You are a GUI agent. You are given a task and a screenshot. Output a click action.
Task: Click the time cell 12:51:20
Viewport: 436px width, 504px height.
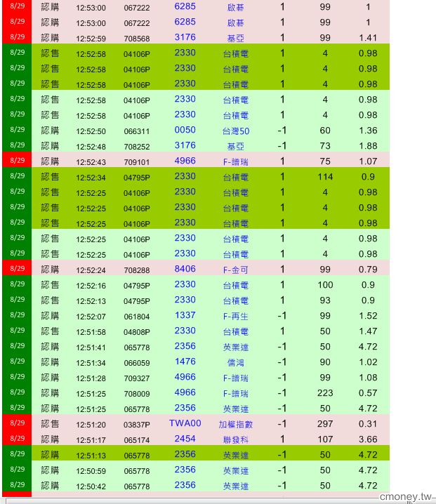(x=91, y=424)
